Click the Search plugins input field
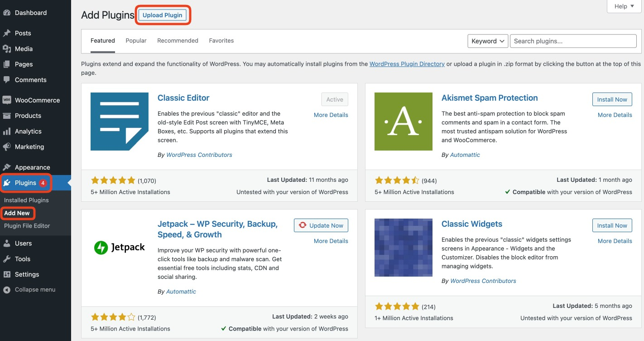The height and width of the screenshot is (341, 644). [x=573, y=41]
